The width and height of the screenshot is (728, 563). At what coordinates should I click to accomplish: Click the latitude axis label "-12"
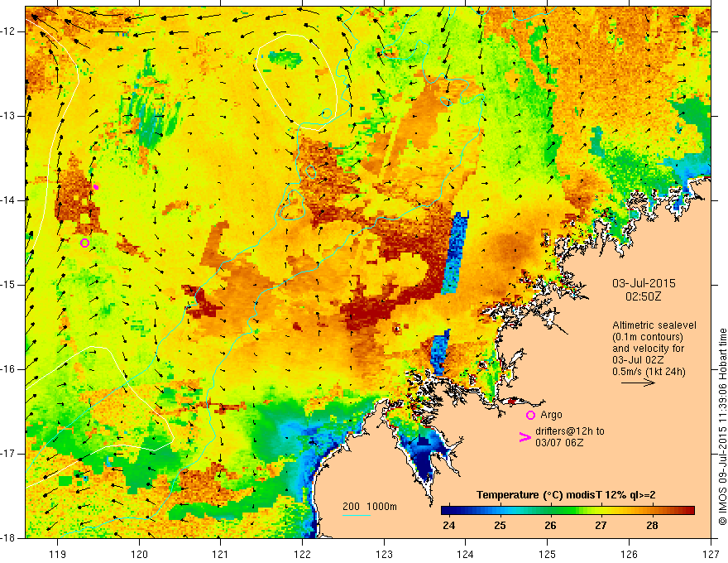tap(8, 31)
